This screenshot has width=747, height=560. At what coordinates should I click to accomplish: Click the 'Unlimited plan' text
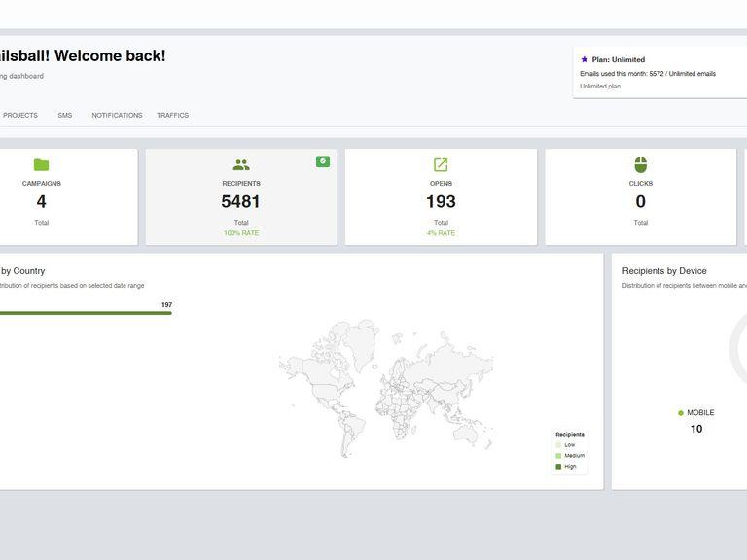[600, 86]
